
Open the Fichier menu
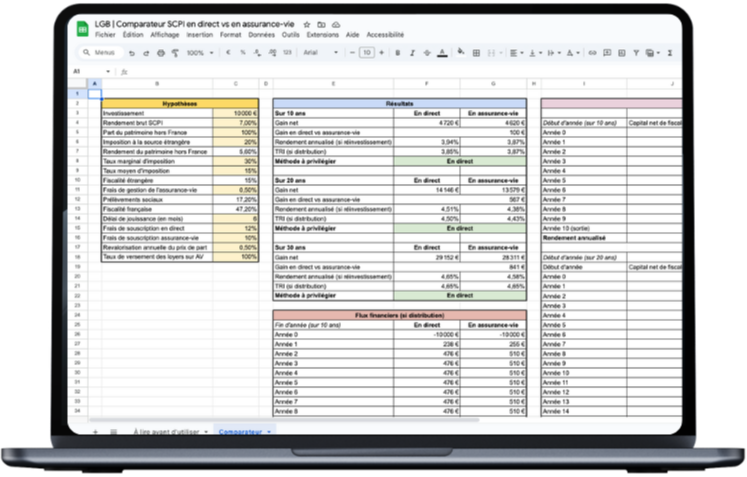coord(105,35)
